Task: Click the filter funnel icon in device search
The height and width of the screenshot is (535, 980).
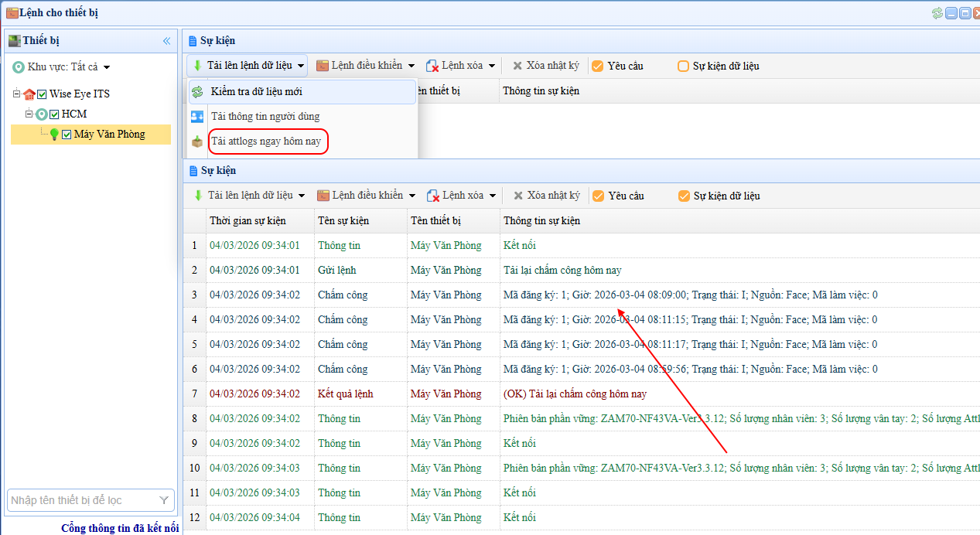Action: point(164,501)
